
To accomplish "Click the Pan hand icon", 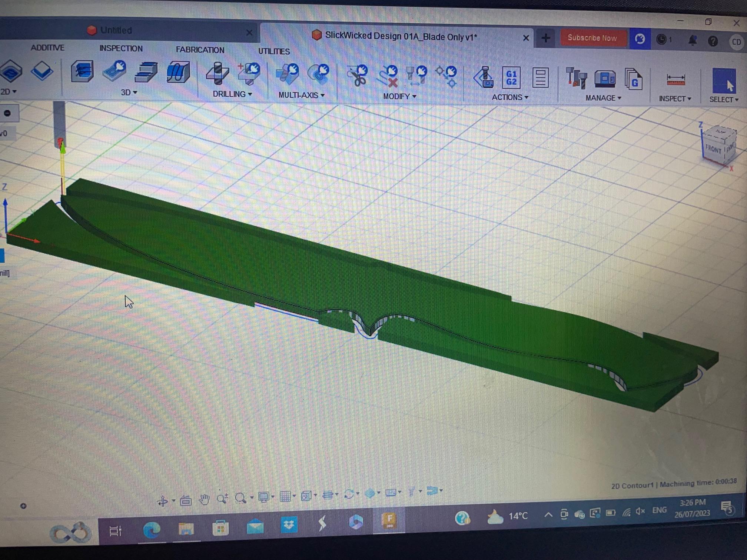I will pyautogui.click(x=204, y=499).
